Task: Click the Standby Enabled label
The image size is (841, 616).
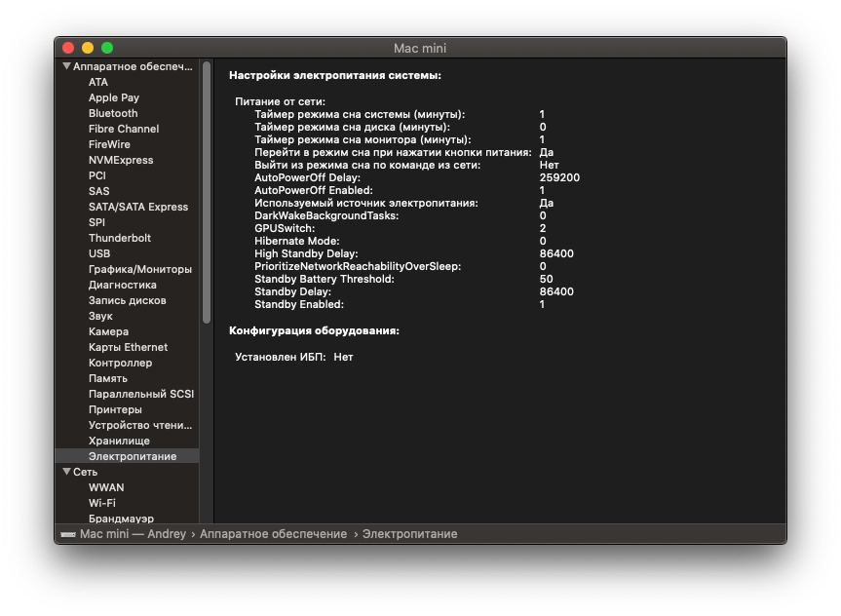Action: 299,304
